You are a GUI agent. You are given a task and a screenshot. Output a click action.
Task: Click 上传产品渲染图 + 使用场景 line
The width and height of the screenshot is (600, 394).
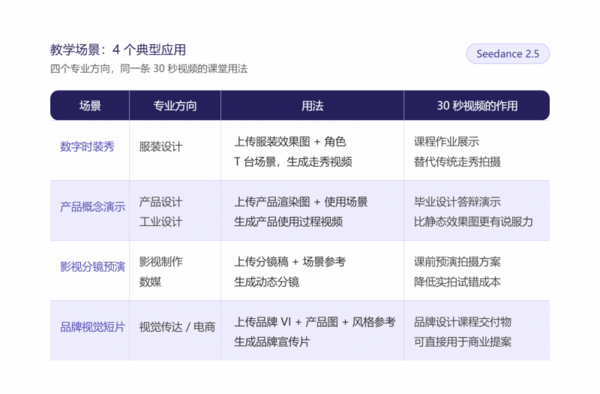click(301, 202)
